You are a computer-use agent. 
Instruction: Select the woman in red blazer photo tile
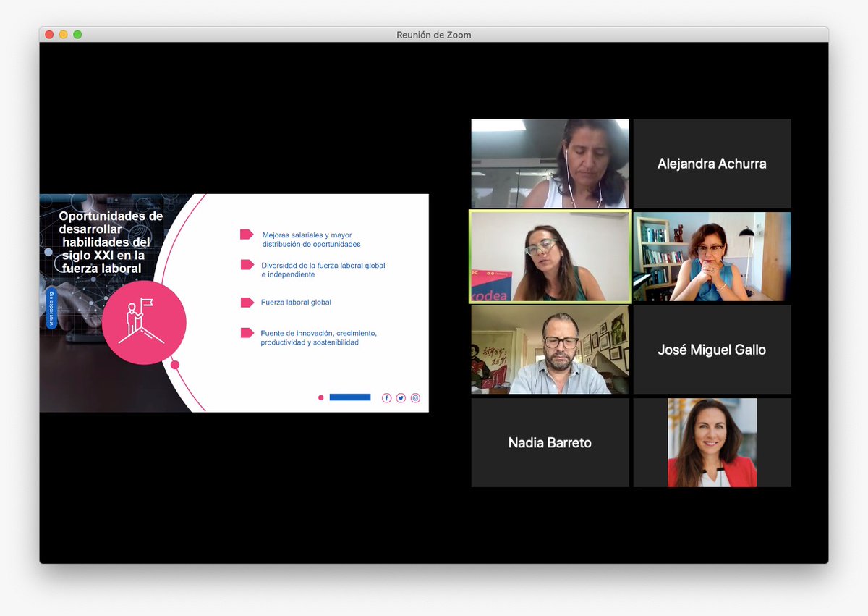point(712,442)
